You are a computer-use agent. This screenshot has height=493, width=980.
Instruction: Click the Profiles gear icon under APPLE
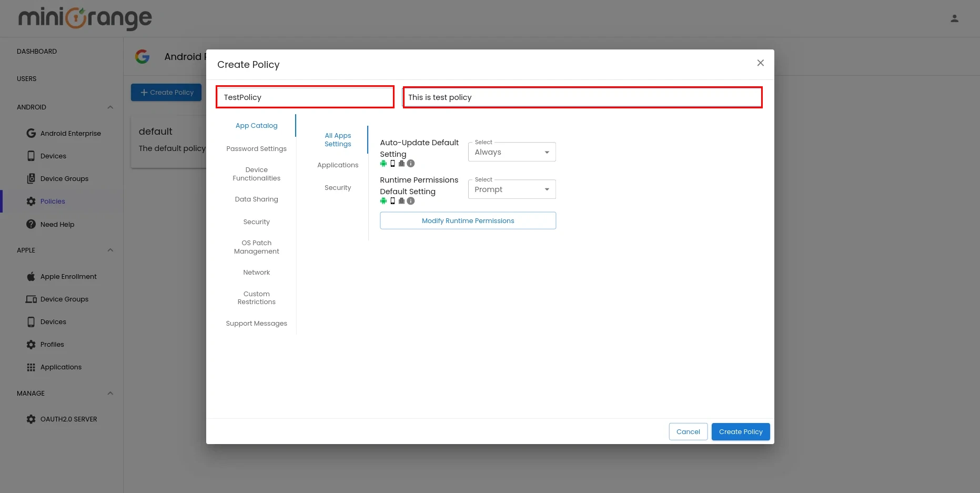tap(31, 344)
